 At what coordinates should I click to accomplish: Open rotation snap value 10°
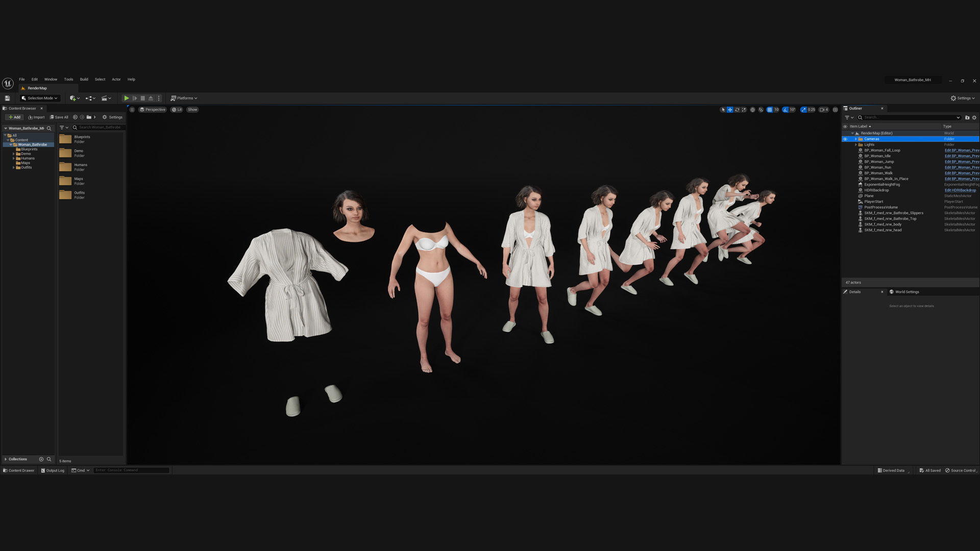792,109
